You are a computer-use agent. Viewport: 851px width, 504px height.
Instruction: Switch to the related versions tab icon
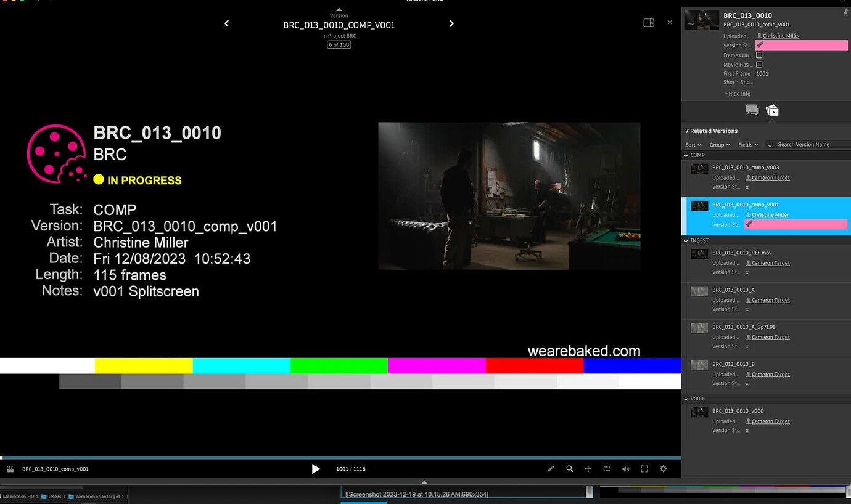tap(772, 110)
